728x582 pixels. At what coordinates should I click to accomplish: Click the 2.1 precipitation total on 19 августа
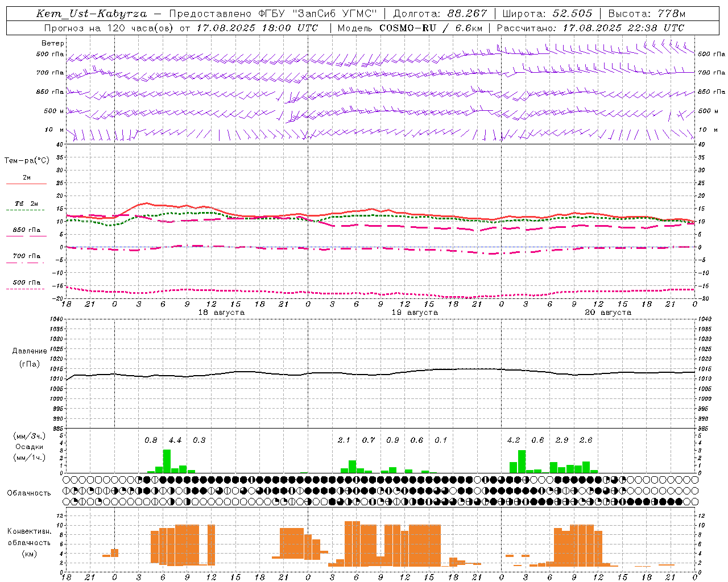point(344,440)
